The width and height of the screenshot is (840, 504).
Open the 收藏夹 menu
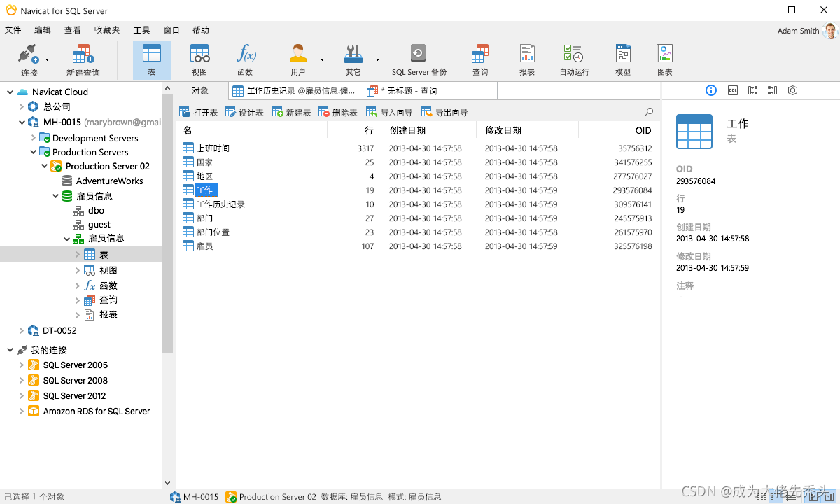click(107, 30)
